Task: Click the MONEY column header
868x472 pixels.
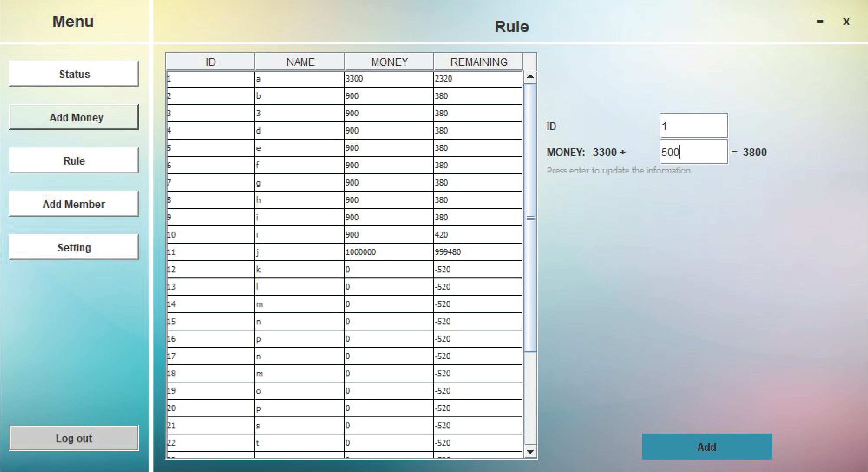Action: coord(389,62)
